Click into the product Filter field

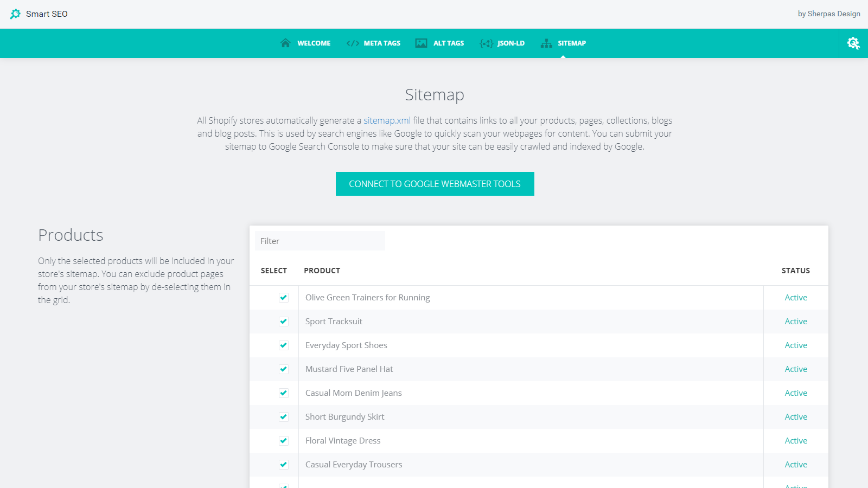coord(320,241)
